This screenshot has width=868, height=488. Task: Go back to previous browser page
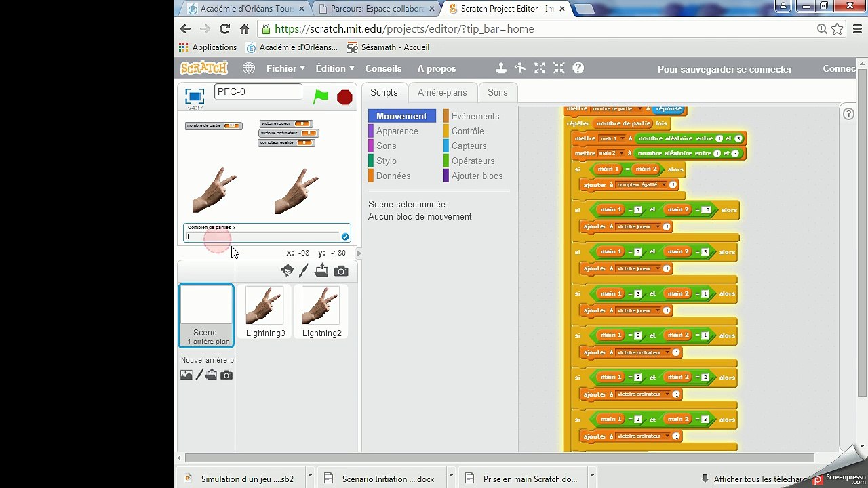[185, 29]
